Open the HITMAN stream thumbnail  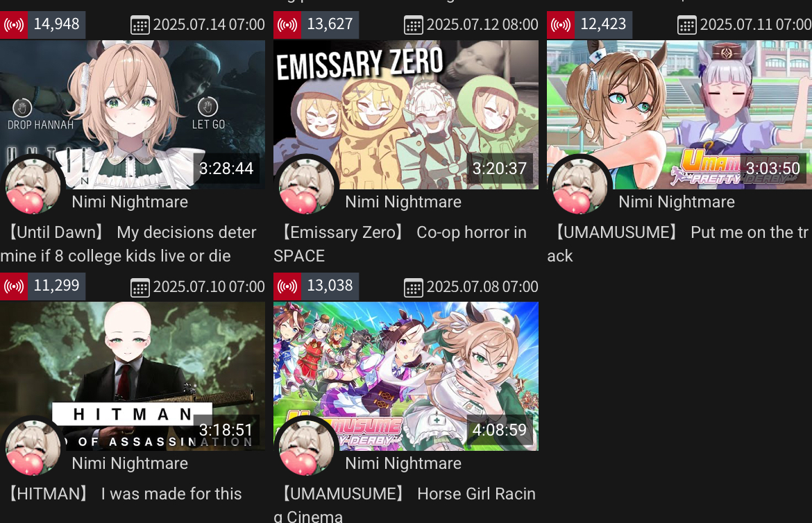tap(133, 376)
